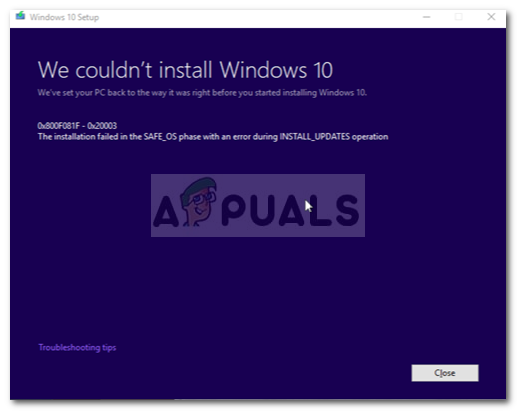Click the INSTALL_UPDATES word in the error message
517x411 pixels.
click(314, 137)
